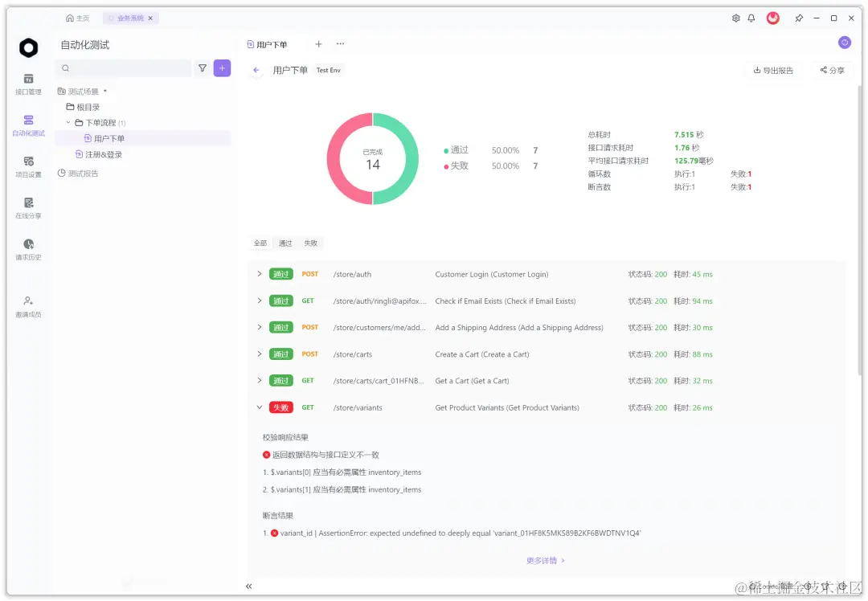Click the filter funnel icon
This screenshot has width=868, height=601.
pos(203,68)
